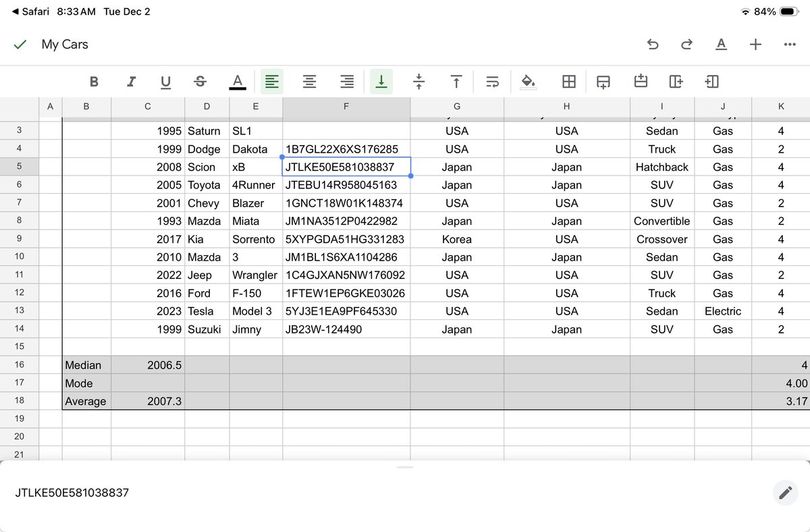Toggle italic formatting
Viewport: 810px width, 532px height.
[x=131, y=82]
